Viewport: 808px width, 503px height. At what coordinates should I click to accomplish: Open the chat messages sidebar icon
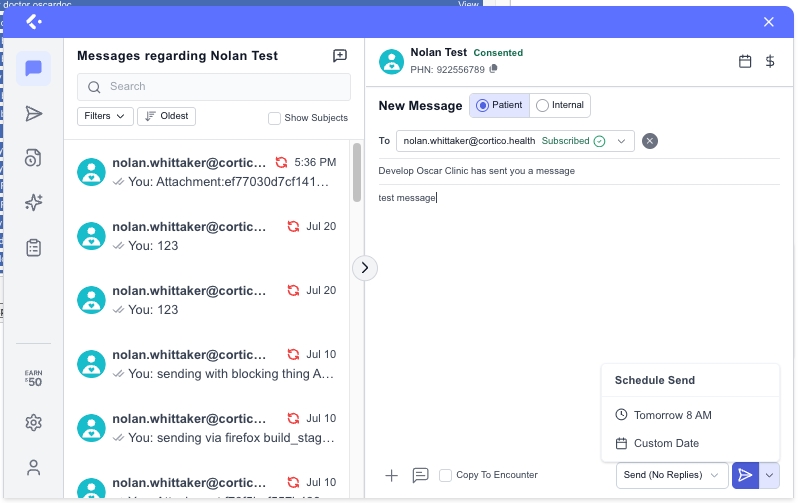click(x=33, y=68)
